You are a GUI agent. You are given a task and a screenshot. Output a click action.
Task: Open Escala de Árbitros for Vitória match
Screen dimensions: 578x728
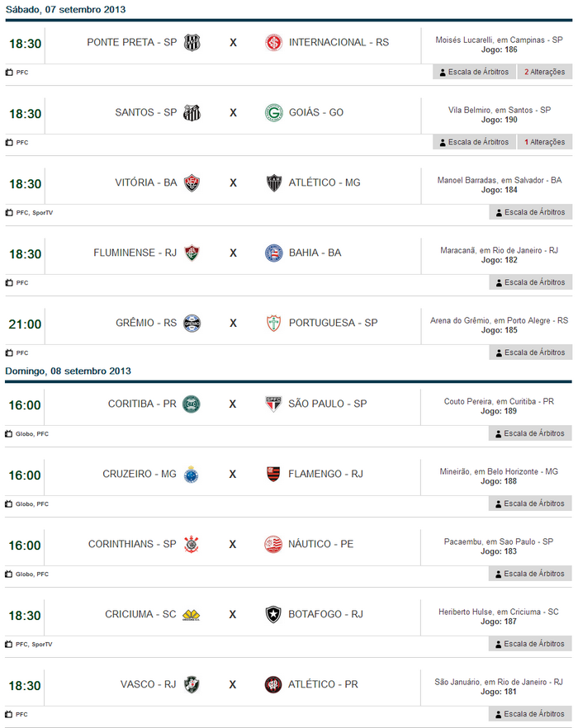pos(530,212)
